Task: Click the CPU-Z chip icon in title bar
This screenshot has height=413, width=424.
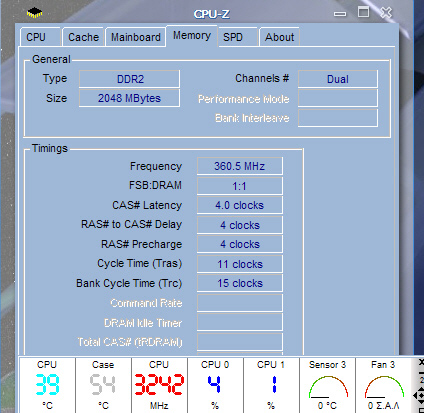Action: (x=34, y=13)
